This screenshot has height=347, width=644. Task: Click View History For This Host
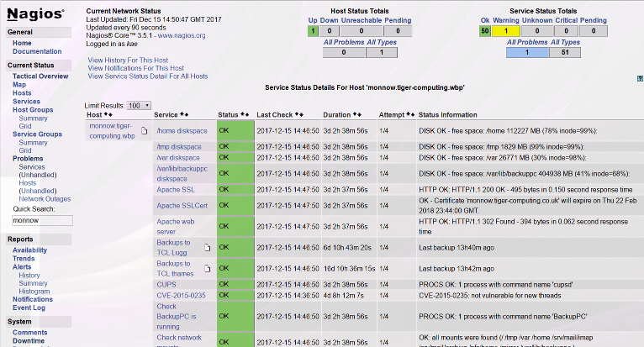128,60
